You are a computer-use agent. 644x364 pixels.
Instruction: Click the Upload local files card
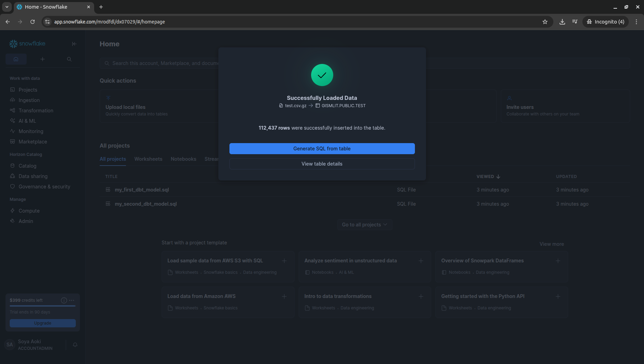[159, 106]
